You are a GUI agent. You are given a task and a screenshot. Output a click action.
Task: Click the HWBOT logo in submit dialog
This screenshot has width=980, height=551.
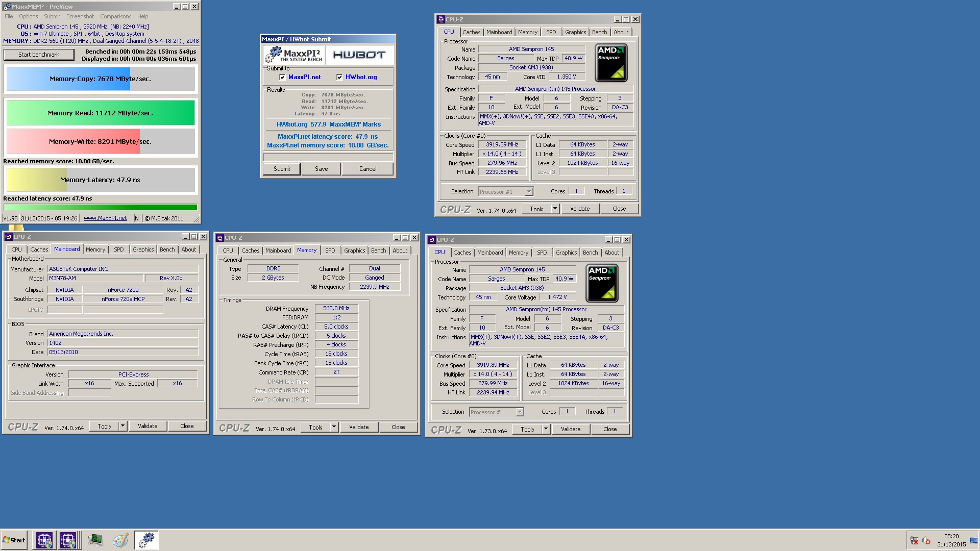pos(359,55)
